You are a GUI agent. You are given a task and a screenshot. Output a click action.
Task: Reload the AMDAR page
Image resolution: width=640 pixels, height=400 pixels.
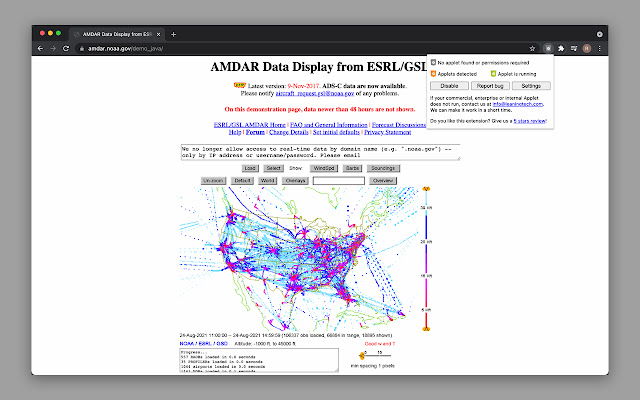[x=66, y=48]
